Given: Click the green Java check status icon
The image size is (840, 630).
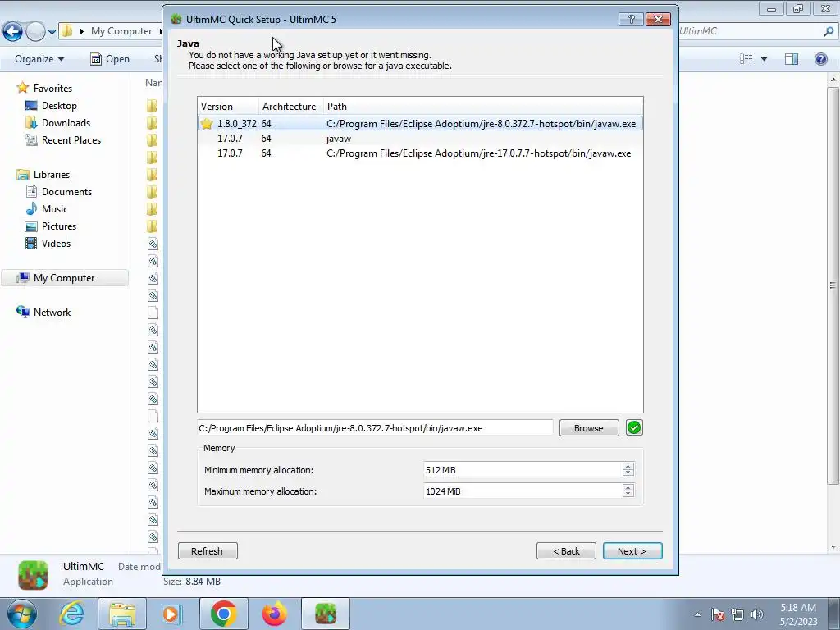Looking at the screenshot, I should click(634, 427).
